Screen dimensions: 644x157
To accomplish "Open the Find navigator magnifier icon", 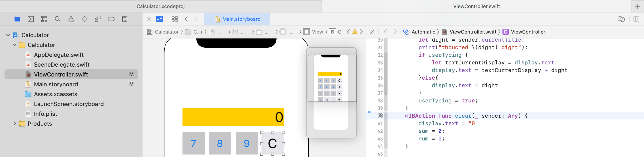I will click(57, 19).
